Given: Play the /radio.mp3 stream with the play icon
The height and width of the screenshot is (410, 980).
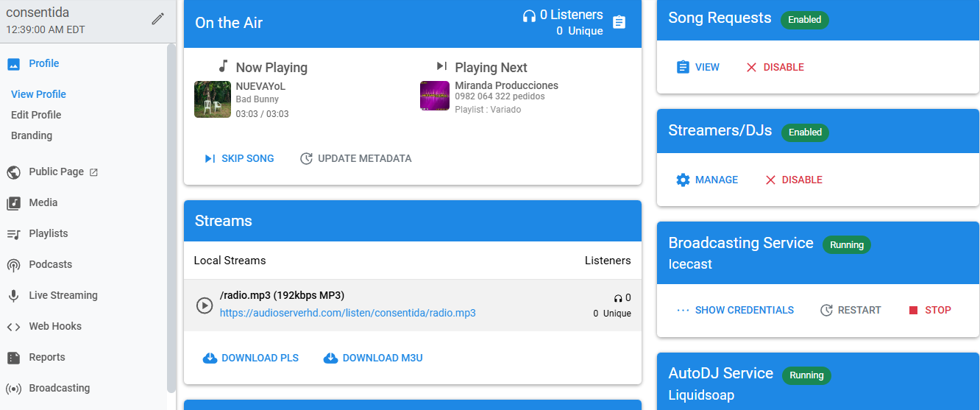Looking at the screenshot, I should [205, 305].
